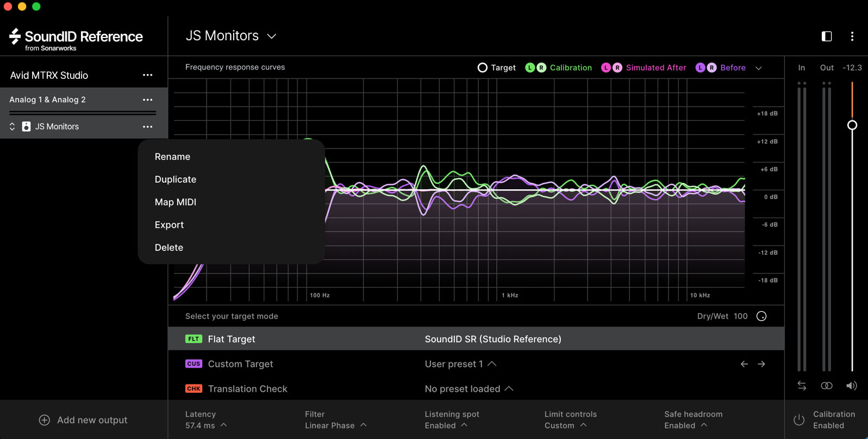The width and height of the screenshot is (868, 439).
Task: Click the Frequency response curves heading
Action: (x=235, y=67)
